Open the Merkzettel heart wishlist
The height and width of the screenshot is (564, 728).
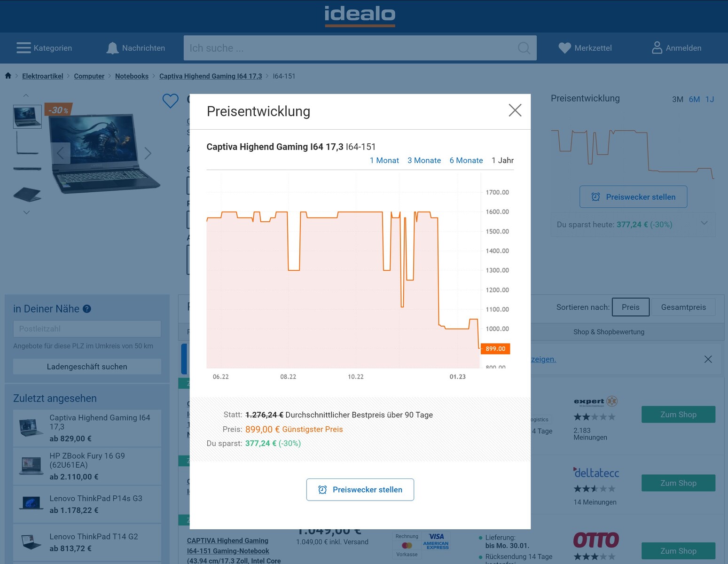click(585, 48)
